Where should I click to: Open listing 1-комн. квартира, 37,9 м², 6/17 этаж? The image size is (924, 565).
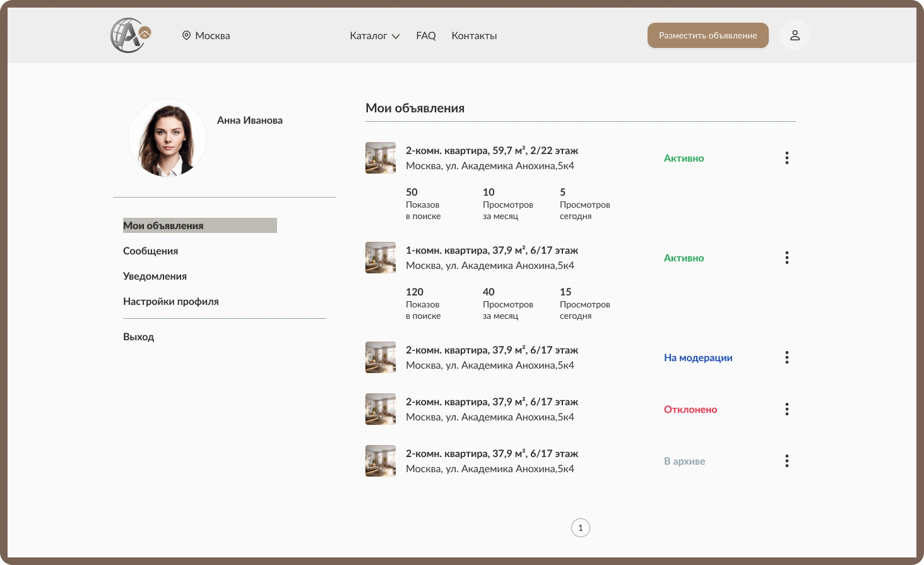[492, 250]
